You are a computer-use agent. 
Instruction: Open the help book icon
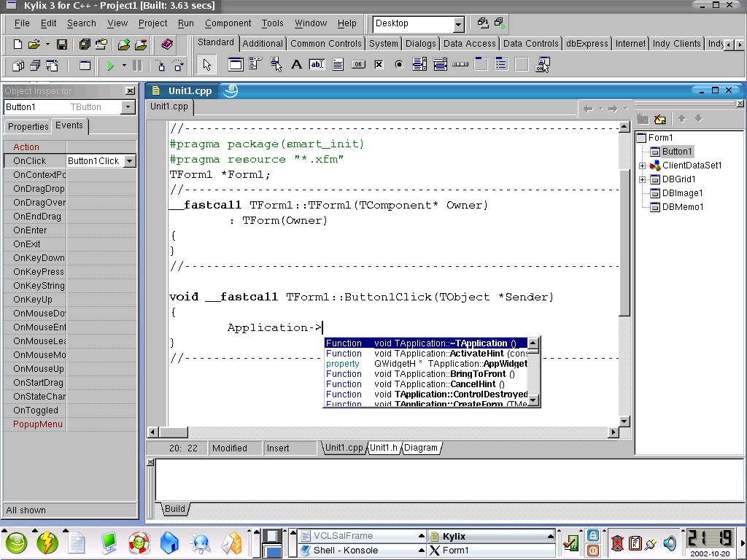[x=167, y=44]
